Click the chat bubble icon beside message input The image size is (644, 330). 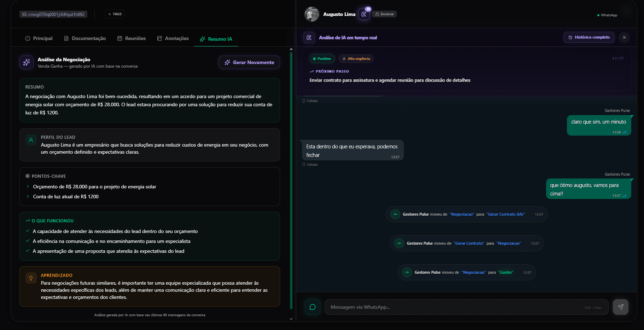313,307
